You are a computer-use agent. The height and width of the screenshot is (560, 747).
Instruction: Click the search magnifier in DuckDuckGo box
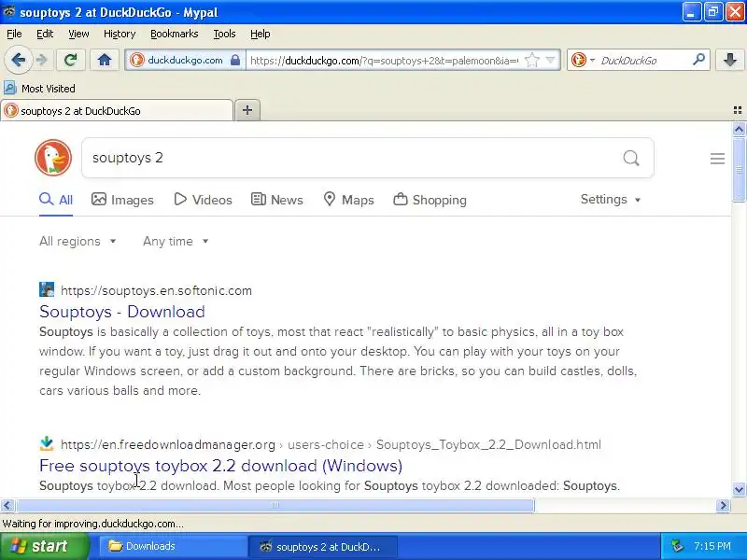pyautogui.click(x=631, y=158)
